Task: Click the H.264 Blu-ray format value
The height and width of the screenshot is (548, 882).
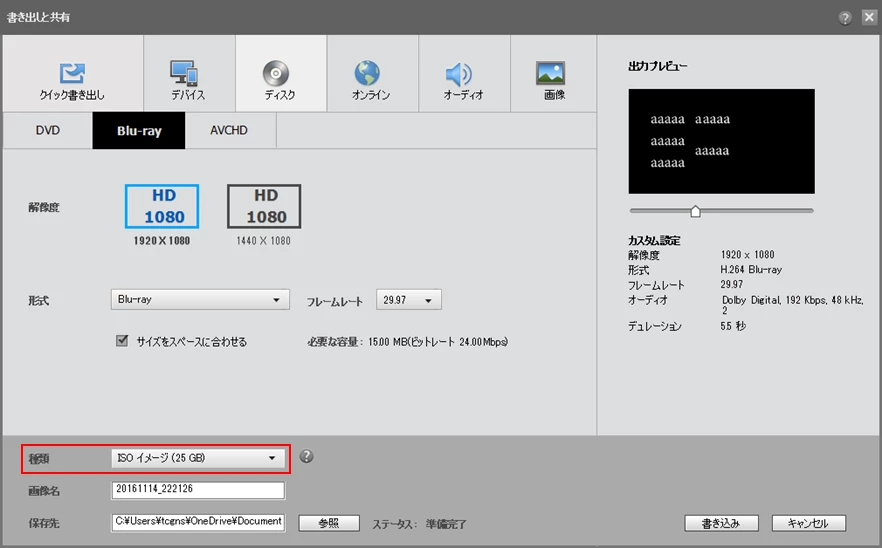Action: (x=751, y=269)
